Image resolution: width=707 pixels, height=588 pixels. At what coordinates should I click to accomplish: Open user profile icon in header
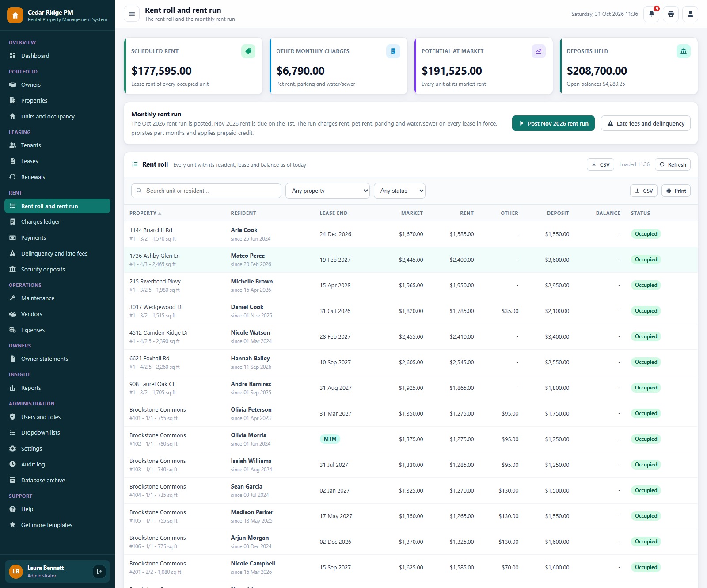[690, 14]
